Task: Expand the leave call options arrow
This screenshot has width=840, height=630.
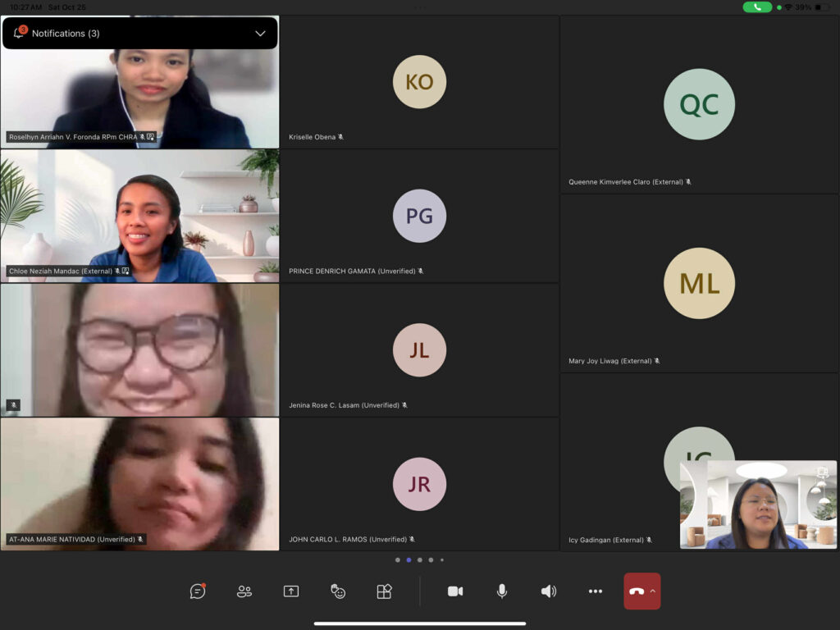Action: coord(653,591)
